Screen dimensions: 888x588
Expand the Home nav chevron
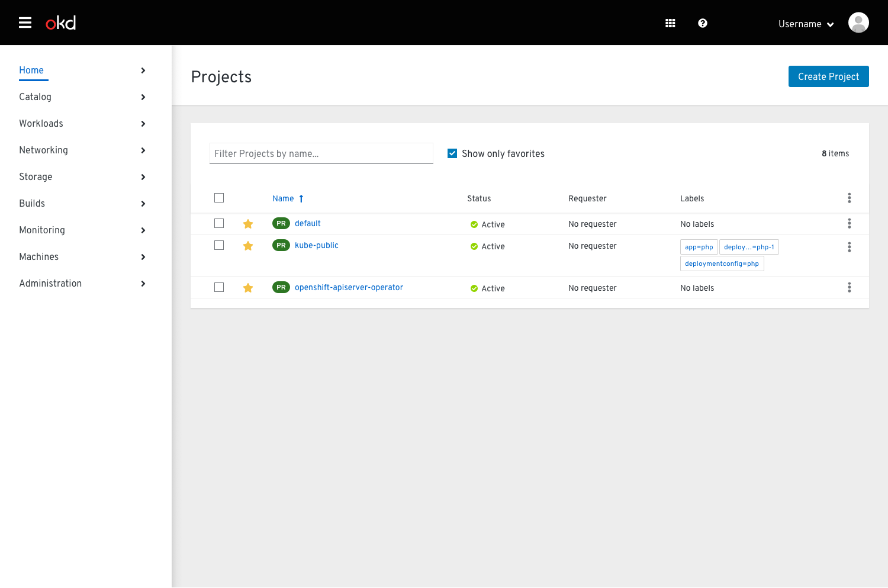[143, 70]
